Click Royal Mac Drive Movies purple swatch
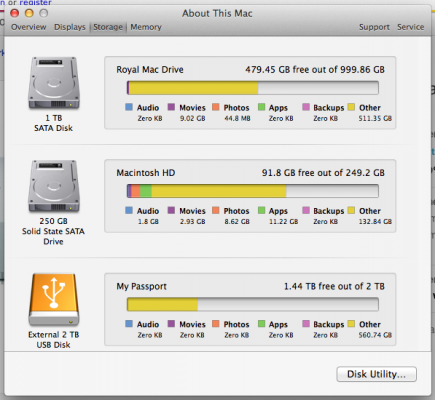The width and height of the screenshot is (435, 400). 171,107
